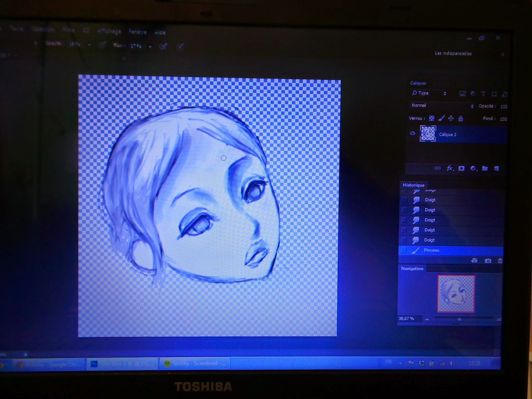This screenshot has width=532, height=399.
Task: Toggle lock transparent pixels for Calque 2
Action: click(x=432, y=118)
